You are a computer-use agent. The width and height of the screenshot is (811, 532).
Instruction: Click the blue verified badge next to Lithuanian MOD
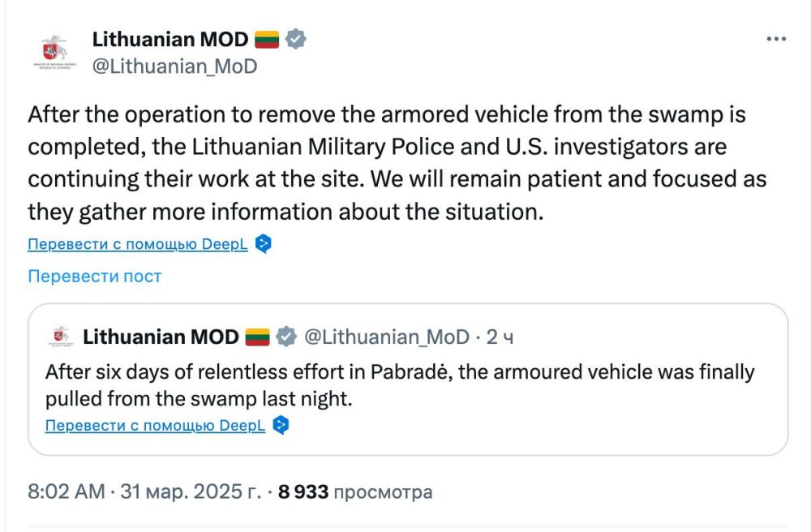pyautogui.click(x=298, y=37)
